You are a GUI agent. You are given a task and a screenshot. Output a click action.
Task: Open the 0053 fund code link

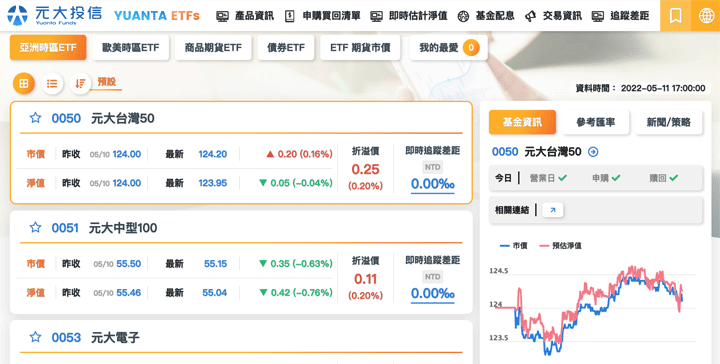tap(66, 337)
